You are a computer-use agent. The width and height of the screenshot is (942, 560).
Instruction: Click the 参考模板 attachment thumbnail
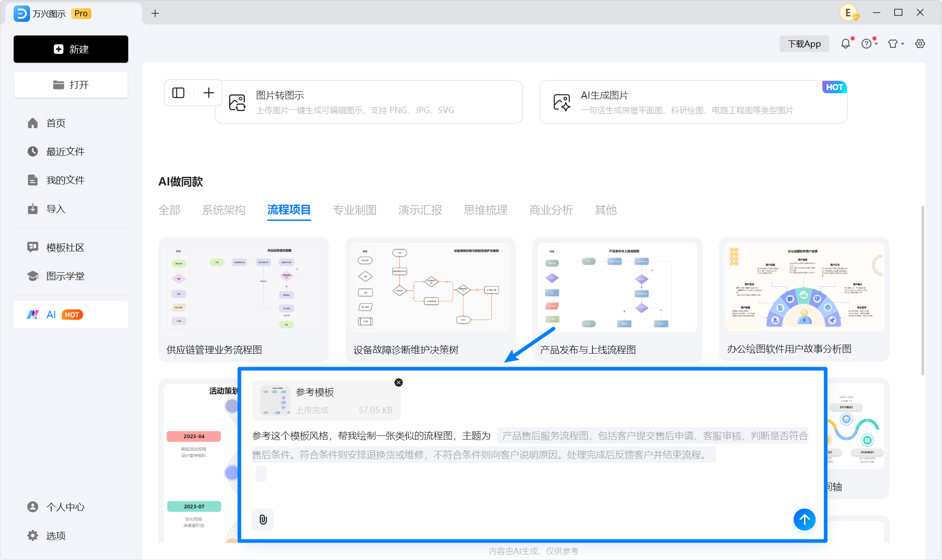click(x=276, y=400)
